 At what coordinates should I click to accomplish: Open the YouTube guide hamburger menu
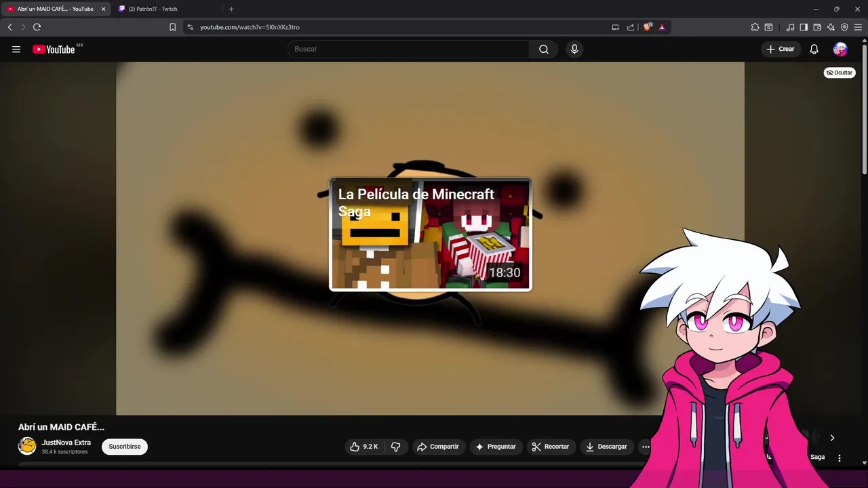tap(16, 49)
